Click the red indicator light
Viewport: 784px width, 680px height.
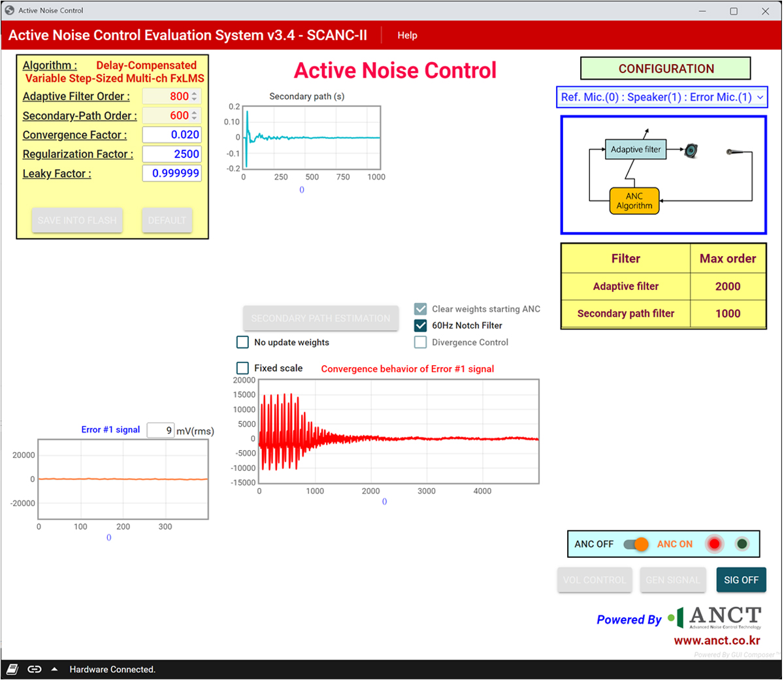pos(715,543)
